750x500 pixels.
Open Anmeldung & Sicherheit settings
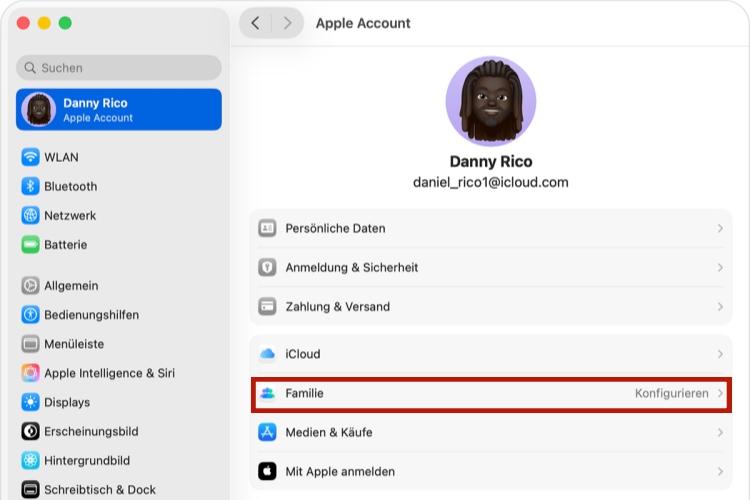tap(491, 267)
